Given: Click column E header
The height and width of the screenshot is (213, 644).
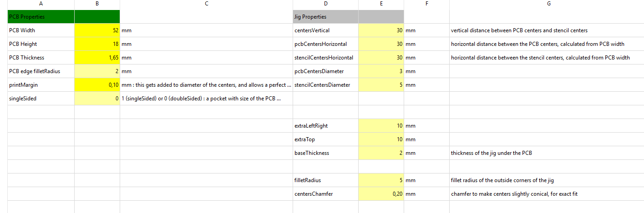Looking at the screenshot, I should [x=381, y=4].
